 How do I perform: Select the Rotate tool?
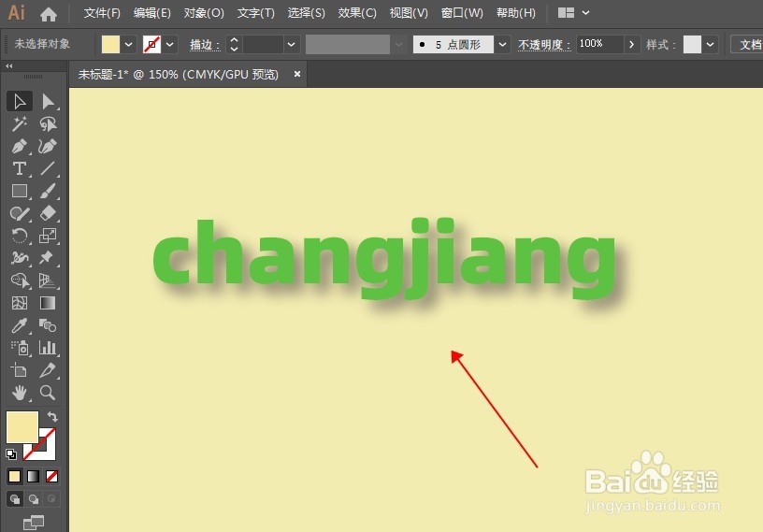20,236
